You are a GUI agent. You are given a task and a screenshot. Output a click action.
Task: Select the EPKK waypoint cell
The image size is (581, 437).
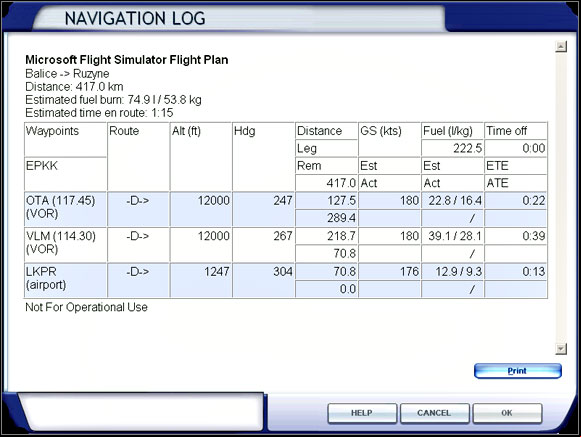pyautogui.click(x=66, y=174)
